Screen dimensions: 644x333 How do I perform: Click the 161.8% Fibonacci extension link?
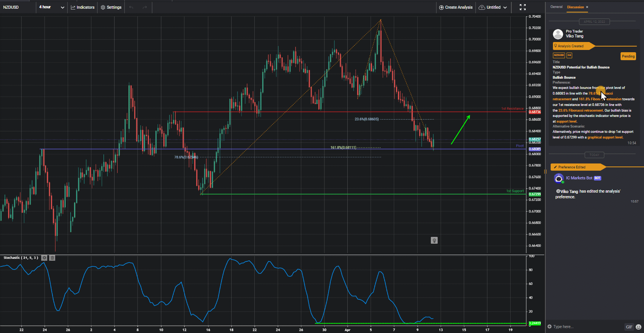pos(600,99)
